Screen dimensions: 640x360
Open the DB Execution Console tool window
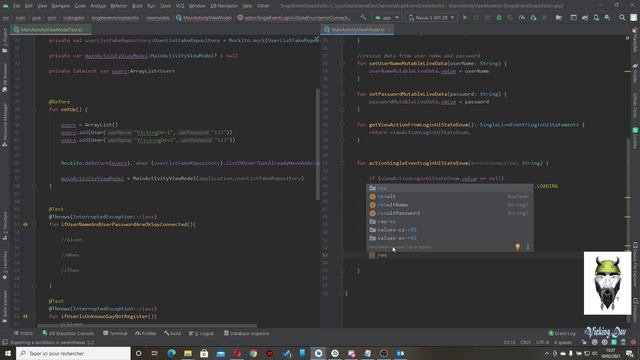(68, 333)
